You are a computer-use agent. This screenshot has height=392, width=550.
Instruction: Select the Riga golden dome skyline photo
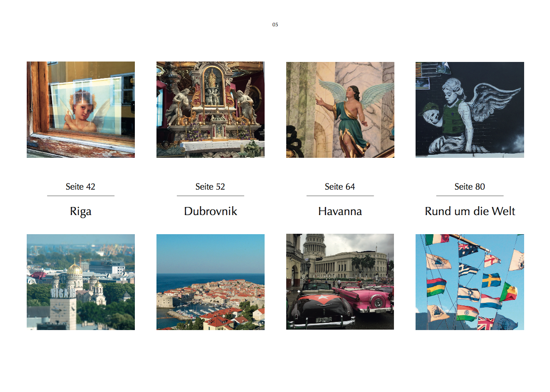click(81, 282)
